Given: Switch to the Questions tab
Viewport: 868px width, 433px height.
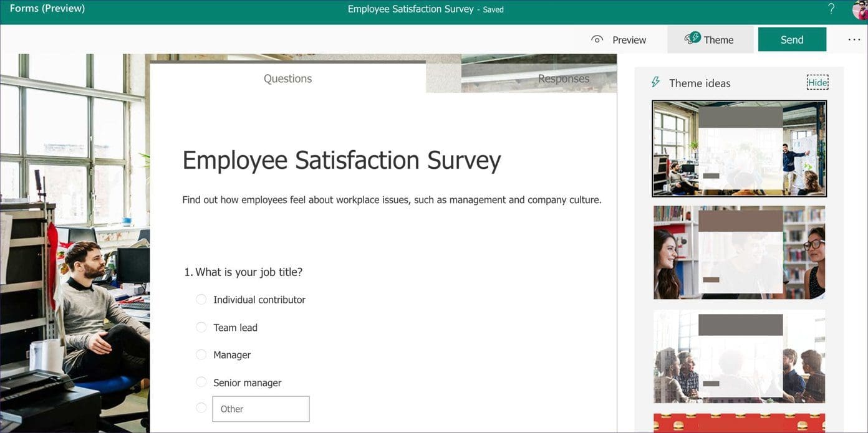Looking at the screenshot, I should click(x=287, y=79).
